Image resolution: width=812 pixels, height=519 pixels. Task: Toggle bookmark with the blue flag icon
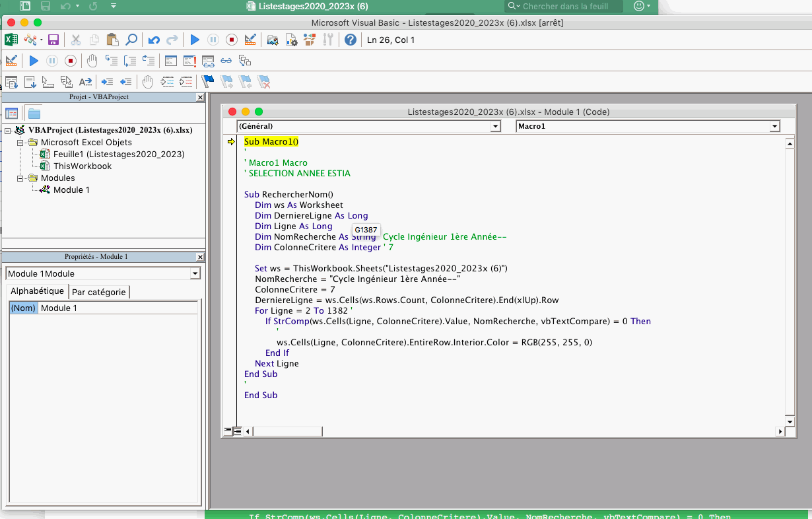(x=208, y=82)
